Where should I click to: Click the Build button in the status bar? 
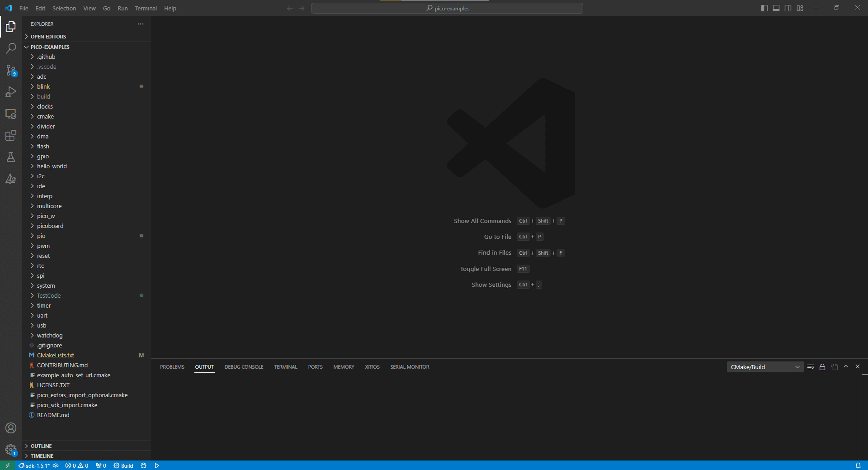click(x=123, y=465)
